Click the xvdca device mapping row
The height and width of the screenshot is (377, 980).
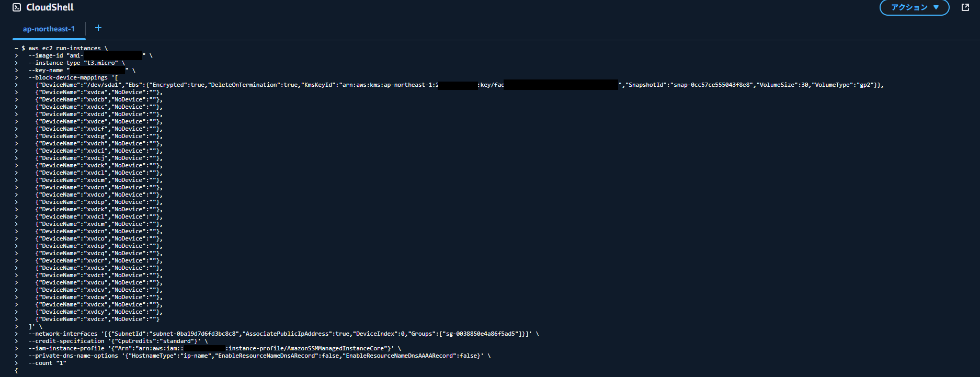(x=99, y=92)
